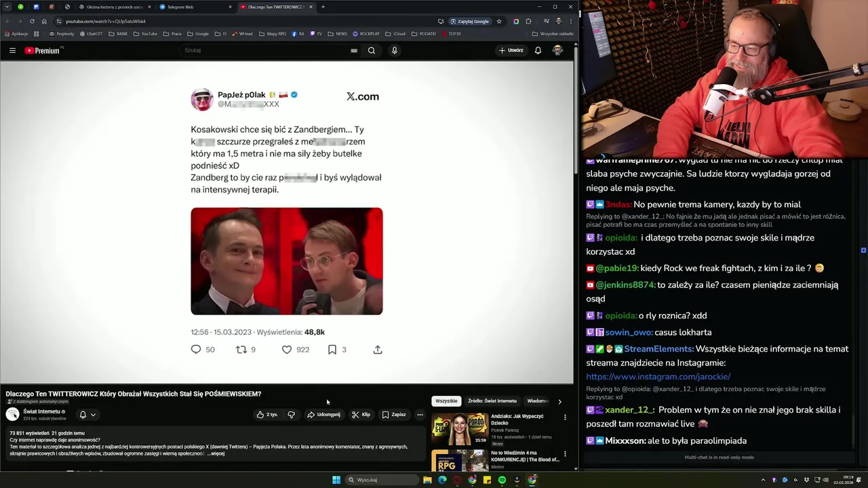Click the Zapisz save button
This screenshot has height=488, width=868.
394,414
